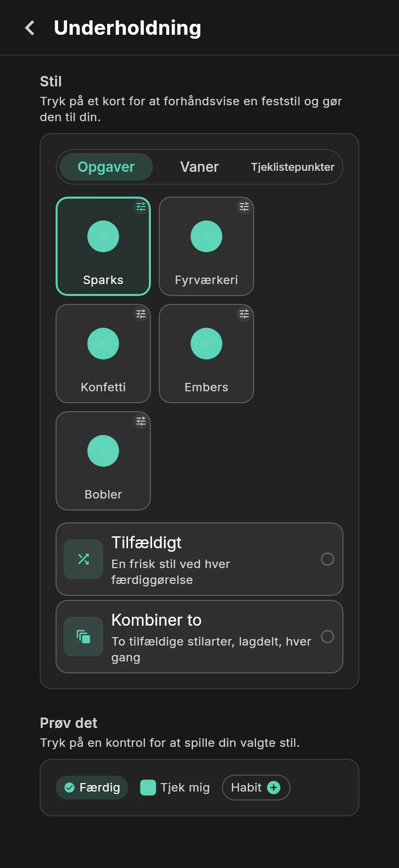Tap the Færdig button

(92, 788)
